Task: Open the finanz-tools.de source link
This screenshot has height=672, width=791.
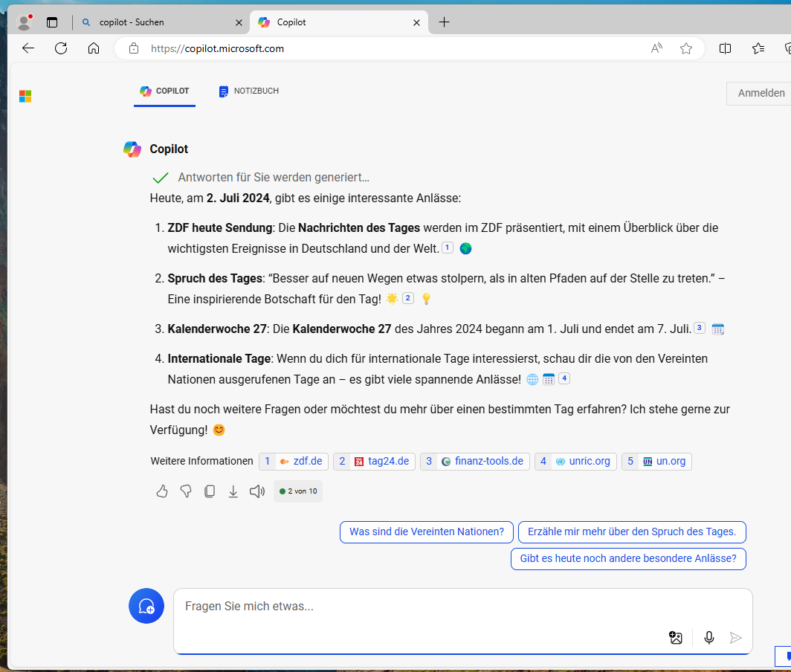Action: [x=475, y=461]
